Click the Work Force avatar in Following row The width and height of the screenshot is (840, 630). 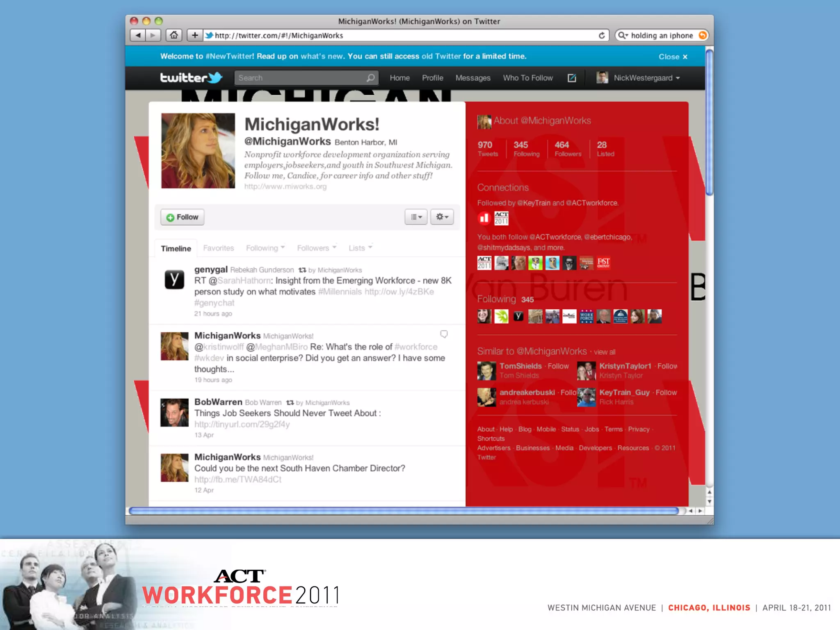coord(587,316)
